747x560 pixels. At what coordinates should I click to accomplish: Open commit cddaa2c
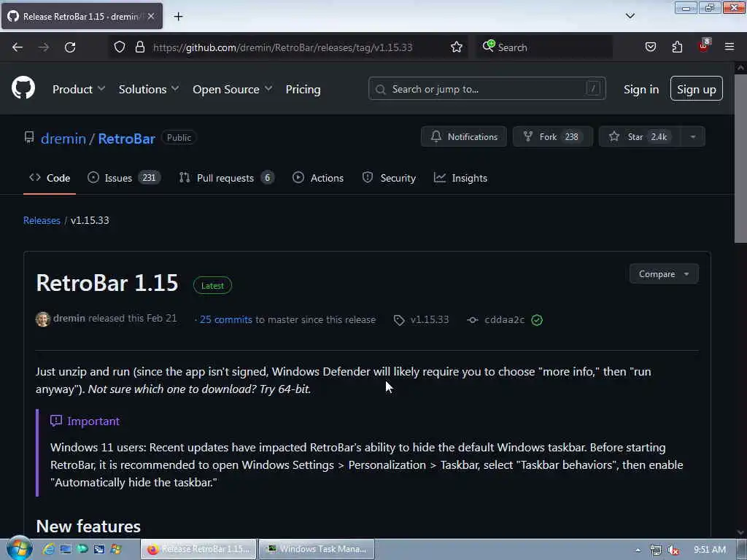point(505,319)
